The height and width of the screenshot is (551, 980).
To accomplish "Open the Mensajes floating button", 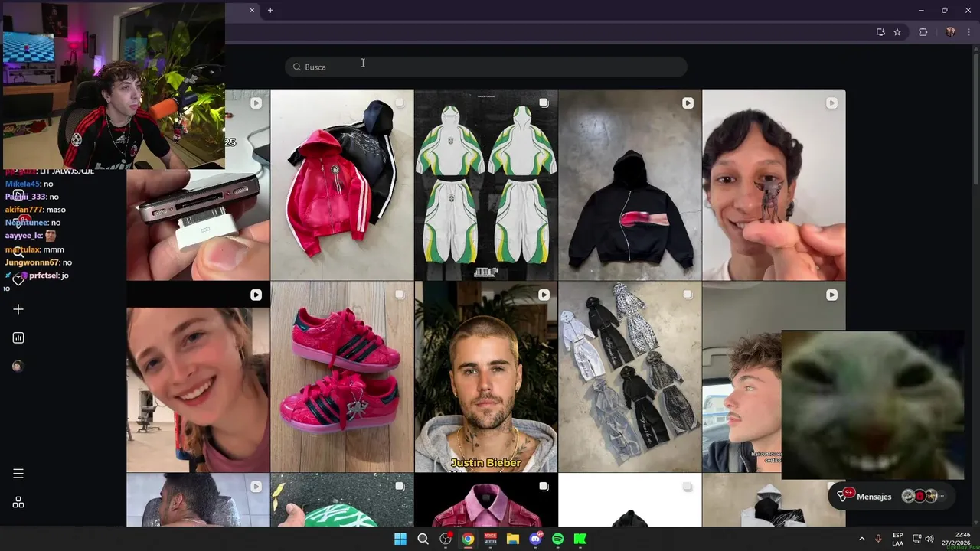I will point(891,496).
